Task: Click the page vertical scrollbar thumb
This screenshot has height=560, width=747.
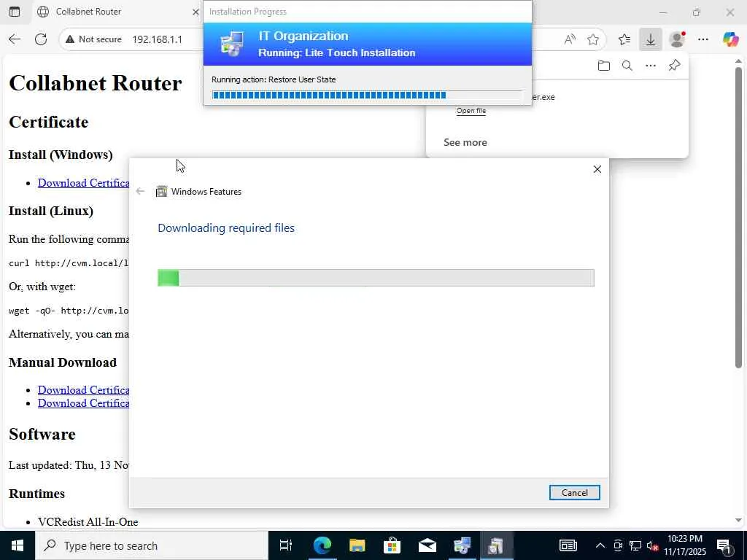Action: click(738, 217)
